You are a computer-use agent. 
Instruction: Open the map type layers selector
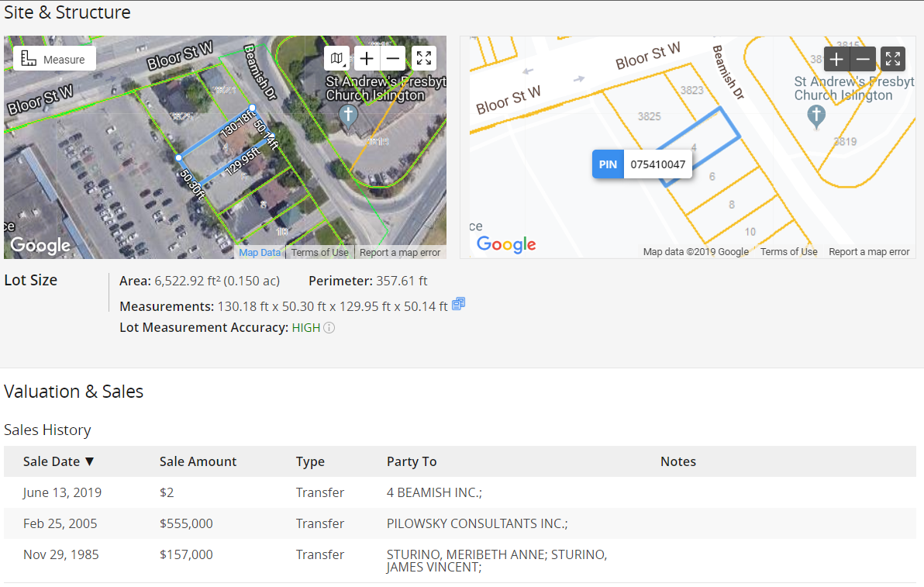coord(336,59)
